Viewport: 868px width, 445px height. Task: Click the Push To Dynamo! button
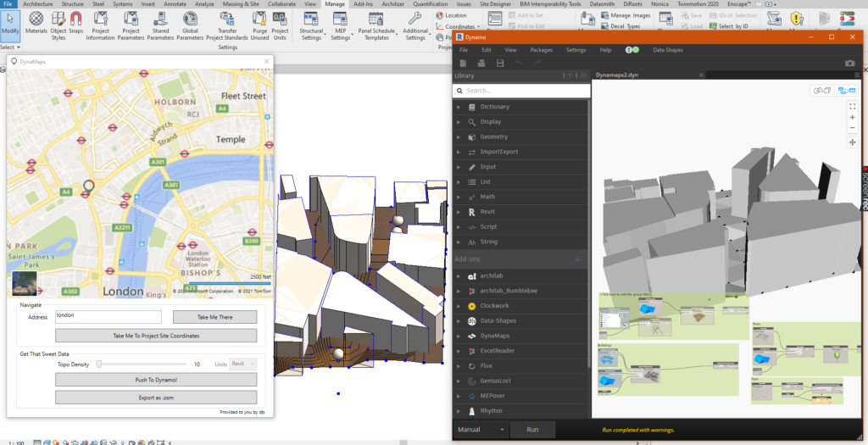(x=156, y=380)
